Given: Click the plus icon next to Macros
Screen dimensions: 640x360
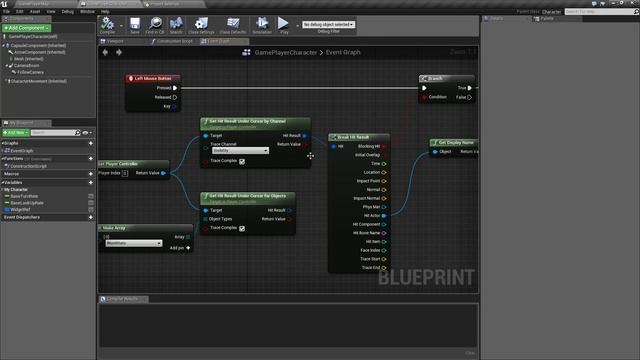Looking at the screenshot, I should pyautogui.click(x=91, y=174).
